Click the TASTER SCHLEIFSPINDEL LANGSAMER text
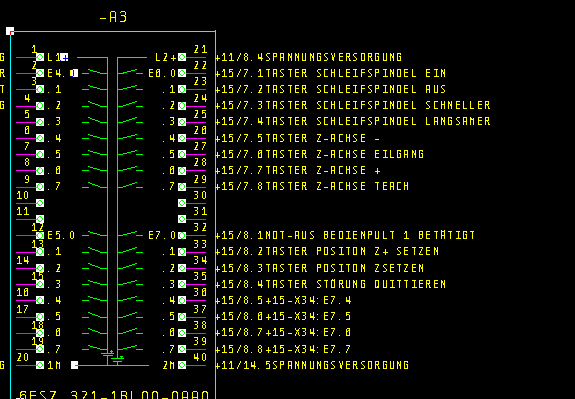This screenshot has height=399, width=575. [378, 122]
